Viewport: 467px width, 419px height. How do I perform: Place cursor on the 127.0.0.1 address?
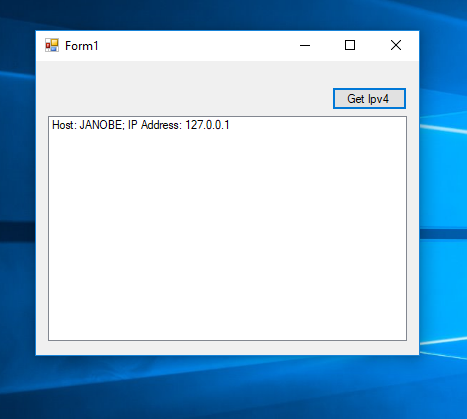207,125
